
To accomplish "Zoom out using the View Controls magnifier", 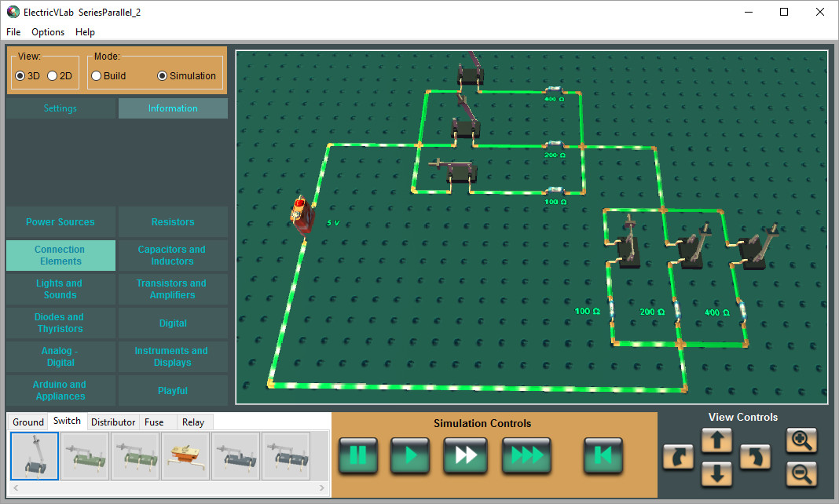I will [801, 473].
